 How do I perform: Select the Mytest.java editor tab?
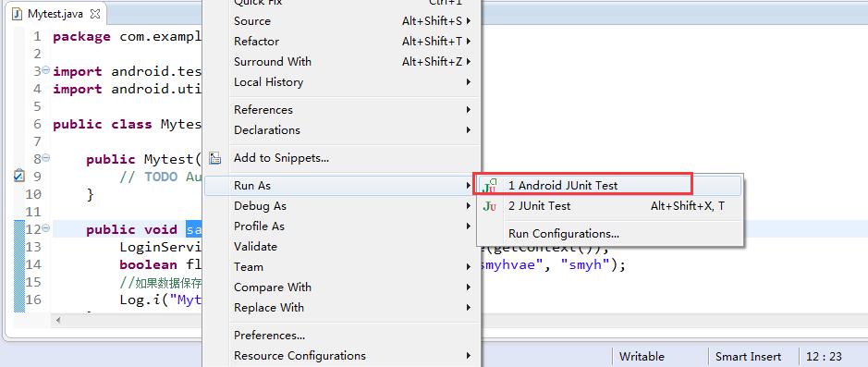(55, 14)
